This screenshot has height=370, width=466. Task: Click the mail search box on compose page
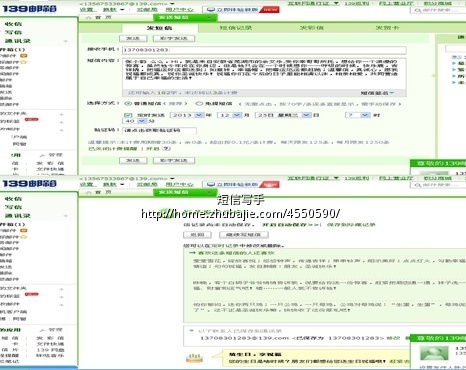click(x=439, y=10)
